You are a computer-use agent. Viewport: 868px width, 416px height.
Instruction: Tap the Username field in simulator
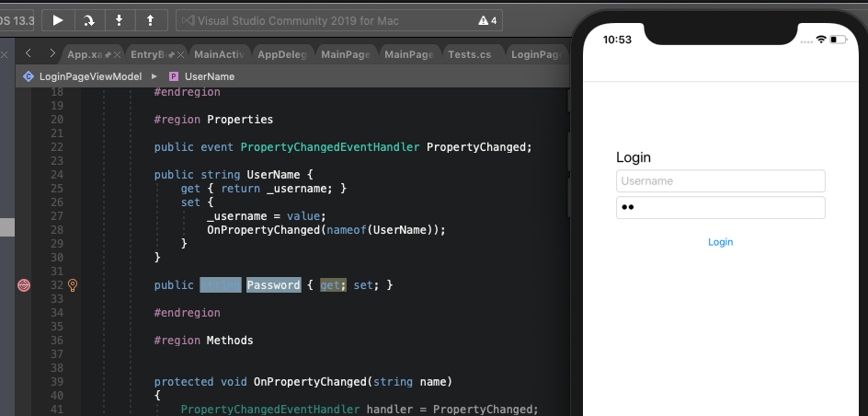(x=720, y=181)
